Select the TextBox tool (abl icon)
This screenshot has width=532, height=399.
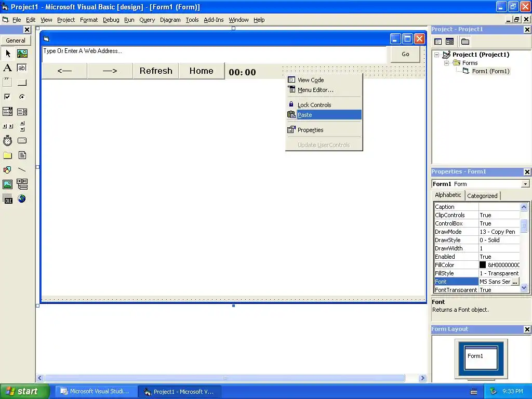click(22, 68)
